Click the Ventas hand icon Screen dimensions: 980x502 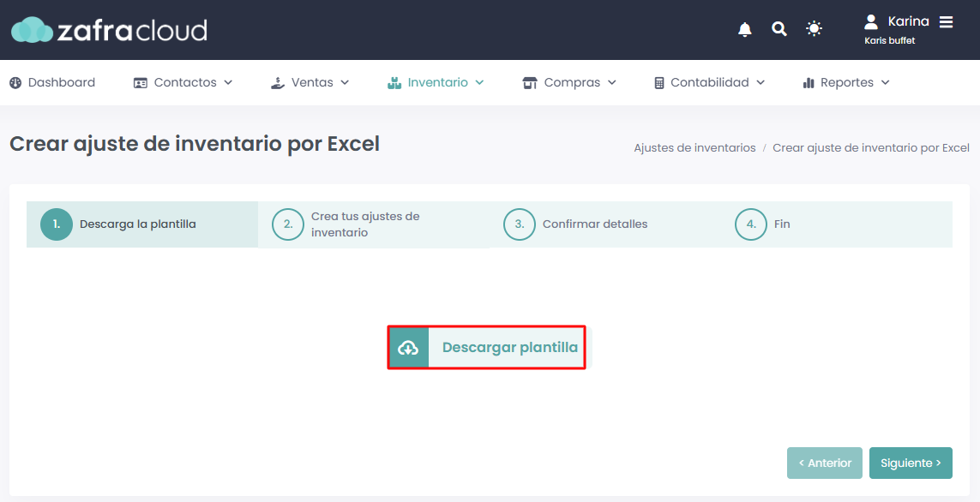(278, 82)
